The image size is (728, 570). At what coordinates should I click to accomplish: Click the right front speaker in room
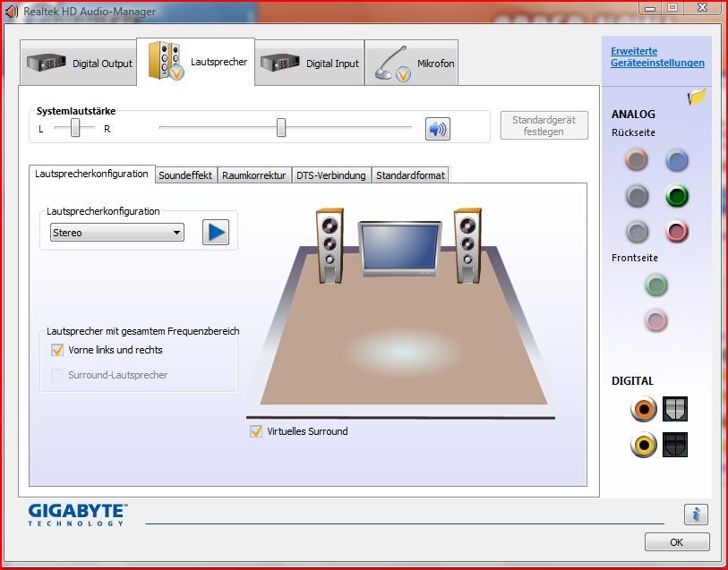coord(467,245)
